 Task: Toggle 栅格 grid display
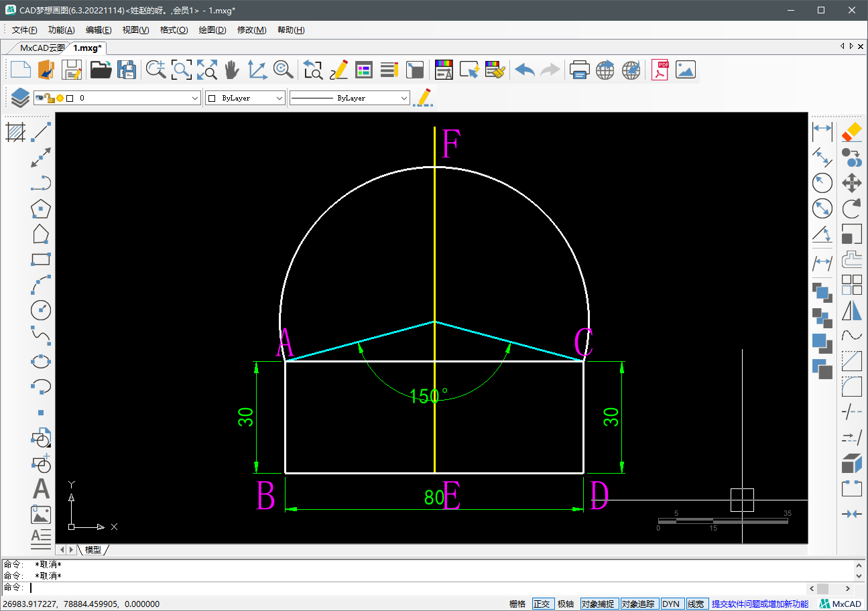tap(517, 604)
